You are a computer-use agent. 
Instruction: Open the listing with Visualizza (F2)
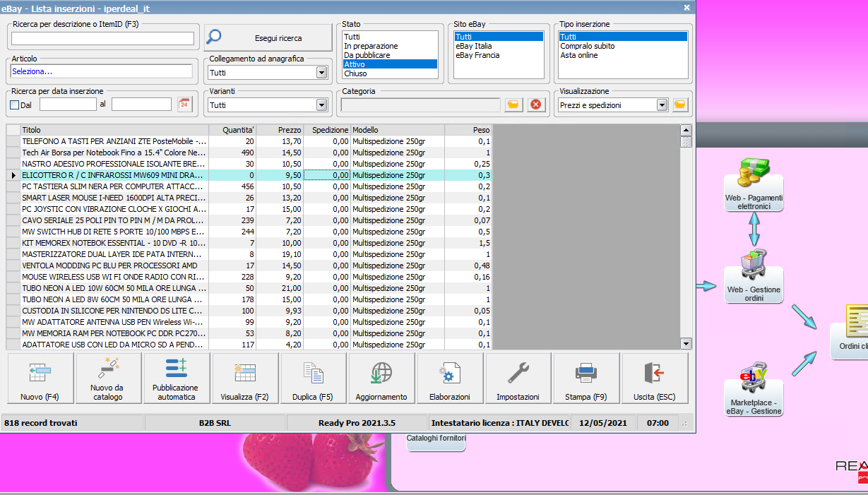click(244, 378)
